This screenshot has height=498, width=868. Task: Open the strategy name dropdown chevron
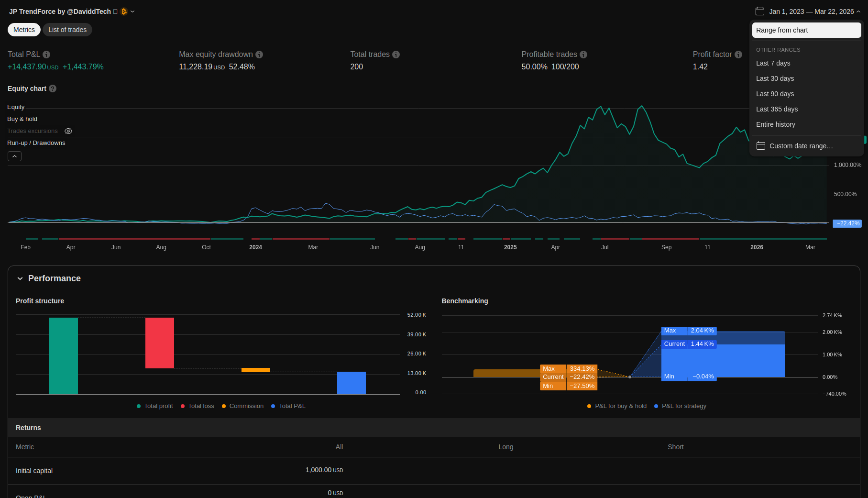coord(132,11)
